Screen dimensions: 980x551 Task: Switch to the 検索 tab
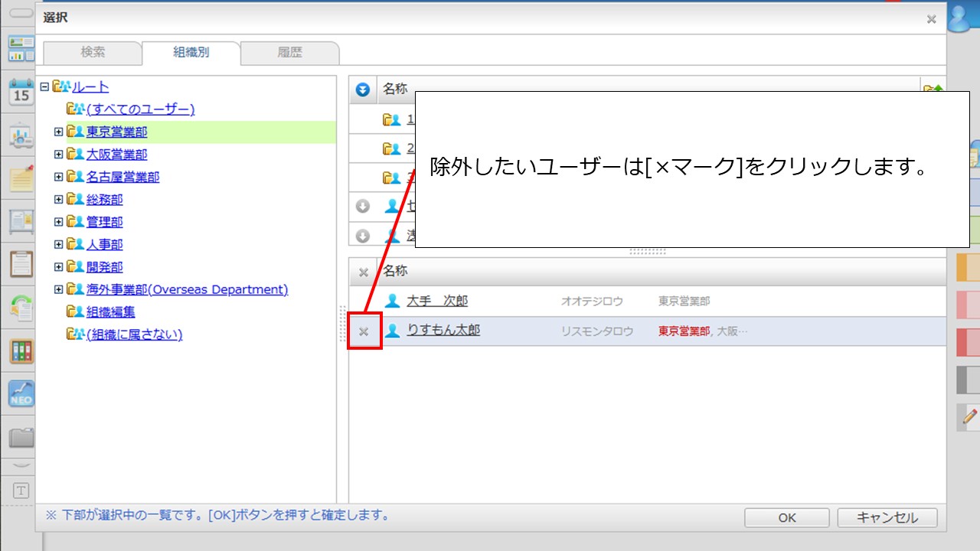(x=93, y=53)
